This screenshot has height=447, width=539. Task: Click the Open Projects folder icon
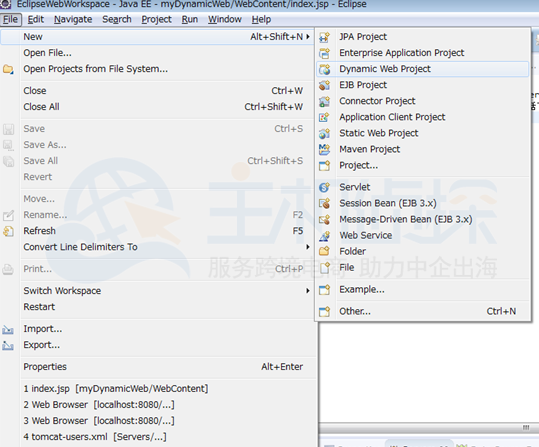tap(8, 69)
